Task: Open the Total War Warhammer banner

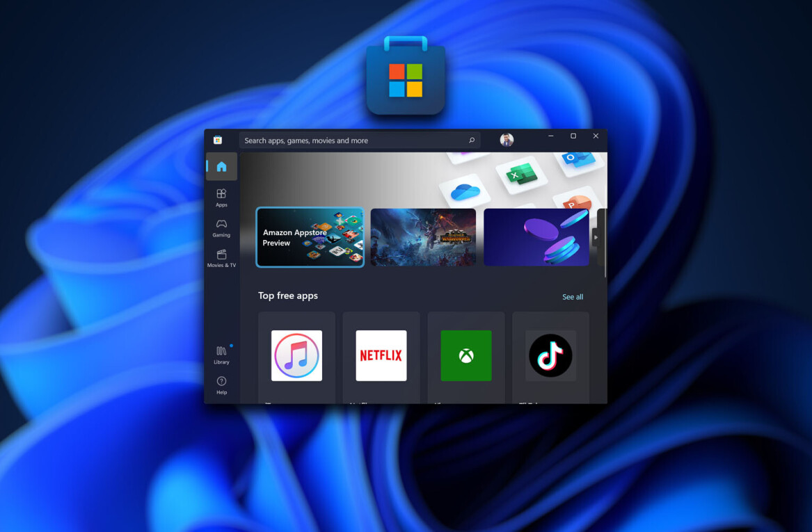Action: pyautogui.click(x=423, y=237)
